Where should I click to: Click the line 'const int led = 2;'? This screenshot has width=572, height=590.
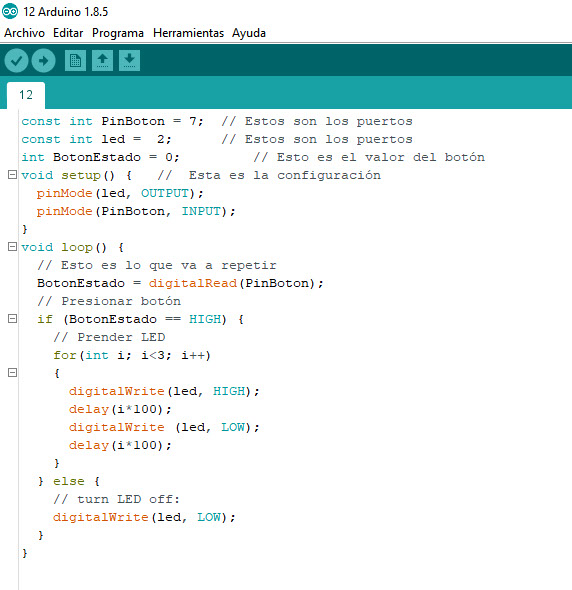point(96,139)
